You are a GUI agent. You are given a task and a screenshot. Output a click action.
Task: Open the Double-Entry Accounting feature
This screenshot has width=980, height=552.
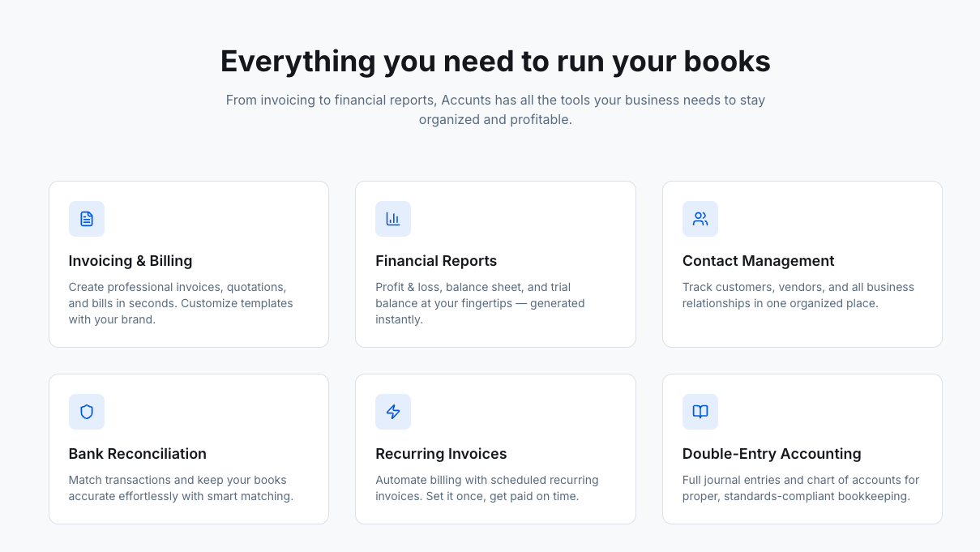[772, 453]
